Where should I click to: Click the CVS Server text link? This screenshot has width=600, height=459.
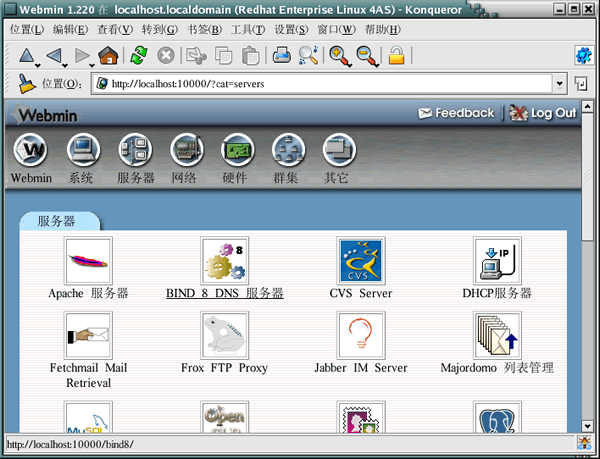pyautogui.click(x=361, y=293)
